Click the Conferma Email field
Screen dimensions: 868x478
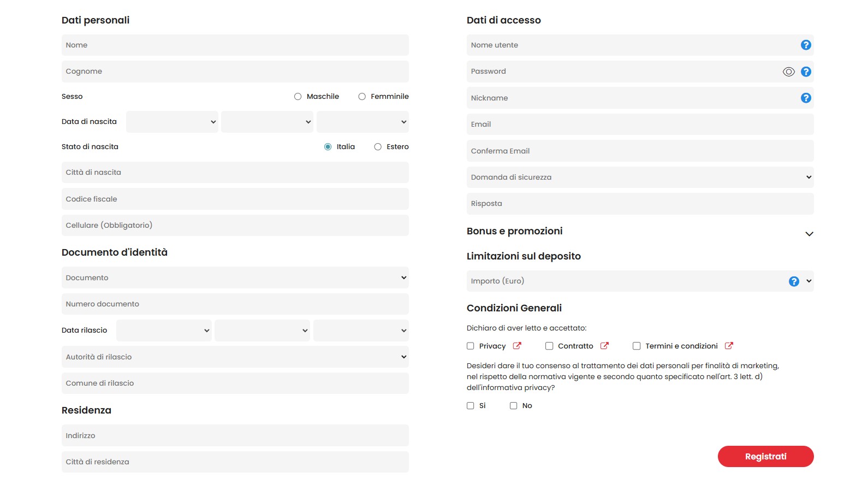pos(640,151)
